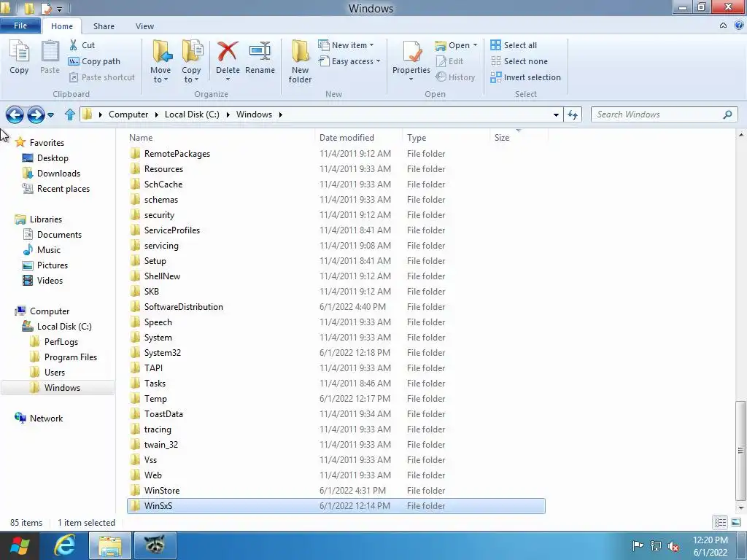Go forward with the Forward arrow button
The image size is (747, 560).
(36, 114)
